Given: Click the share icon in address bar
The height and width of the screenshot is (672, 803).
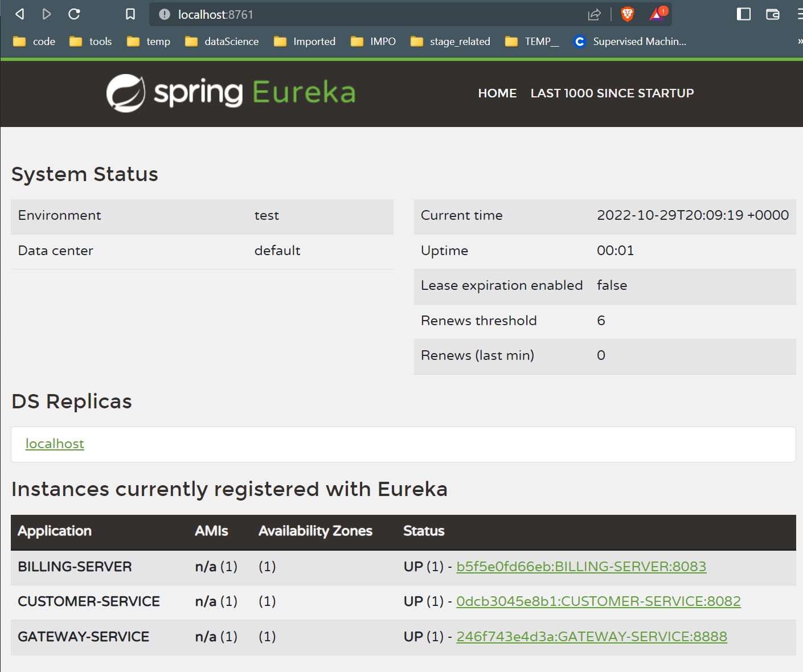Looking at the screenshot, I should click(595, 14).
